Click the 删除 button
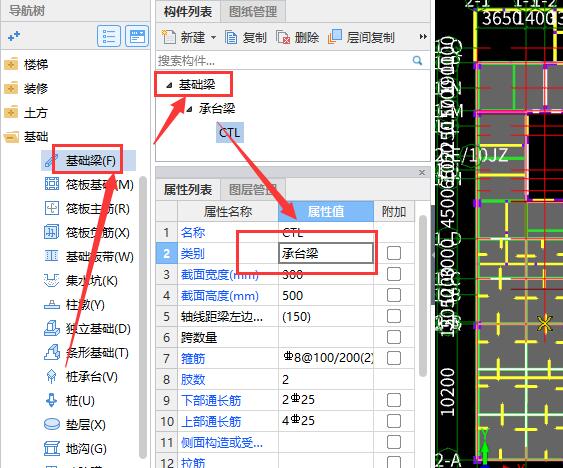The height and width of the screenshot is (468, 563). 297,37
